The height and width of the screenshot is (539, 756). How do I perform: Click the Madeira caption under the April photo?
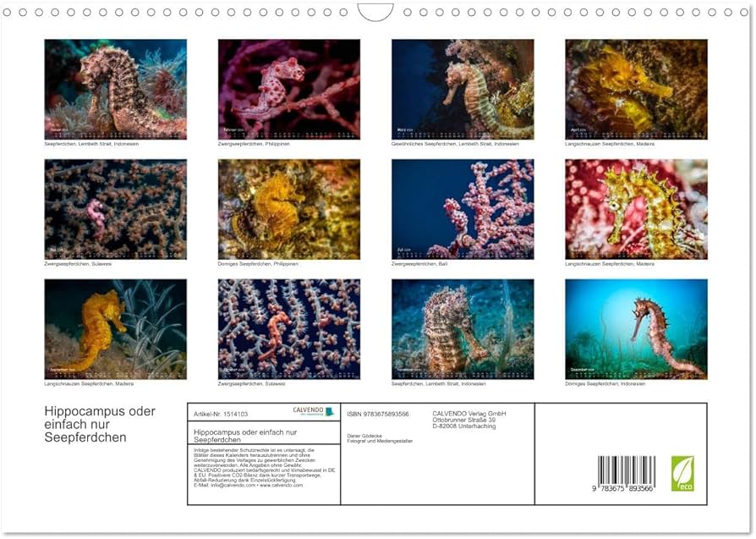610,144
